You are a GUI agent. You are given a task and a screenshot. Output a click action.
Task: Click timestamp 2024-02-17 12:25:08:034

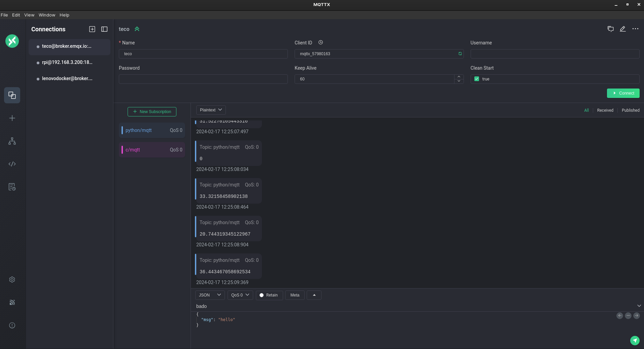(x=222, y=169)
